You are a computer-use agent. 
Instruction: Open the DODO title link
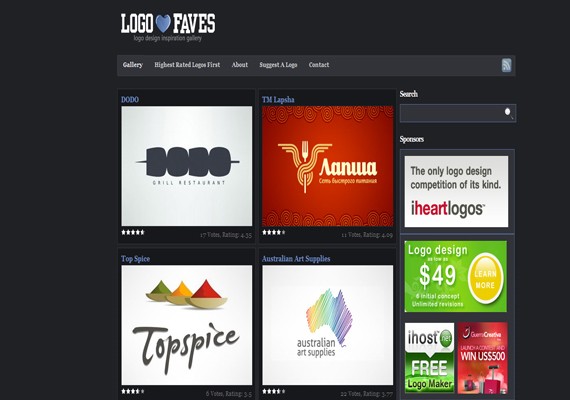pos(130,100)
